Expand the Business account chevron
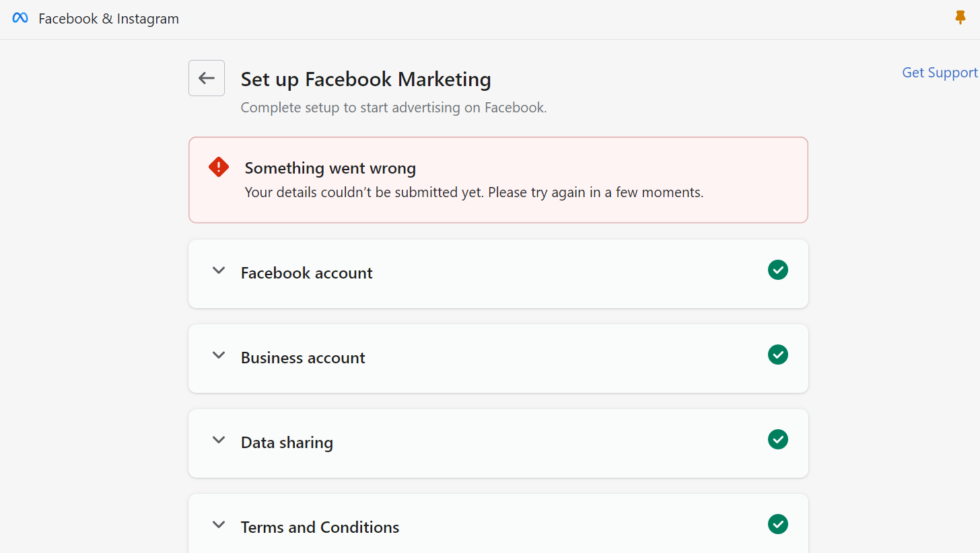The image size is (980, 553). [219, 355]
